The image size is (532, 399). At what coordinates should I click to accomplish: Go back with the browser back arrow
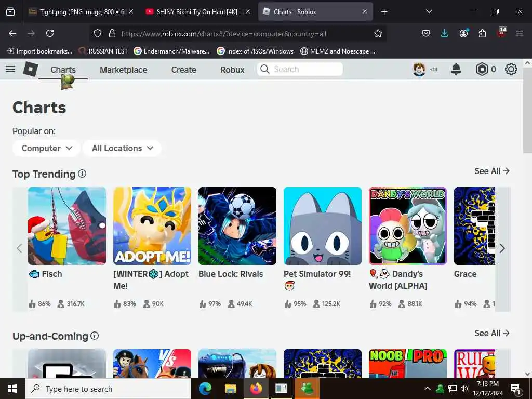pos(12,33)
